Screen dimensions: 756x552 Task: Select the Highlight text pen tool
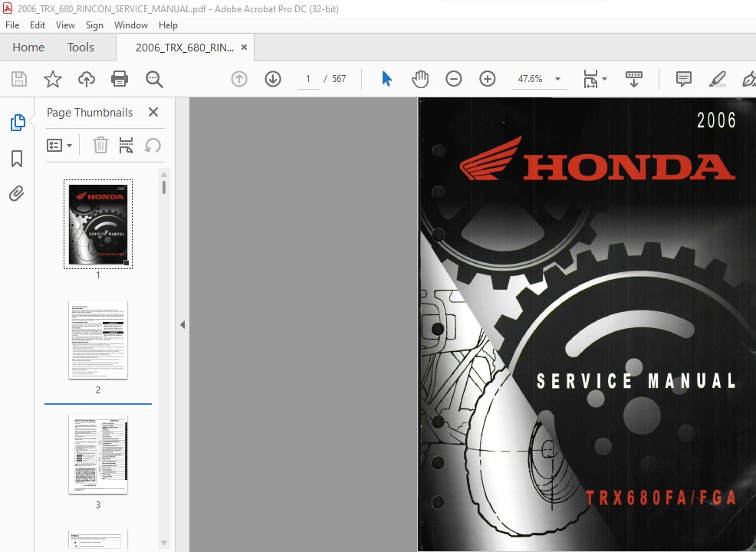pos(718,78)
